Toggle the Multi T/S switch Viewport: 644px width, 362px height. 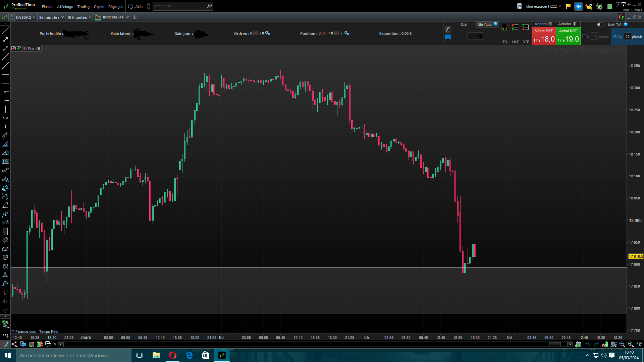(600, 24)
